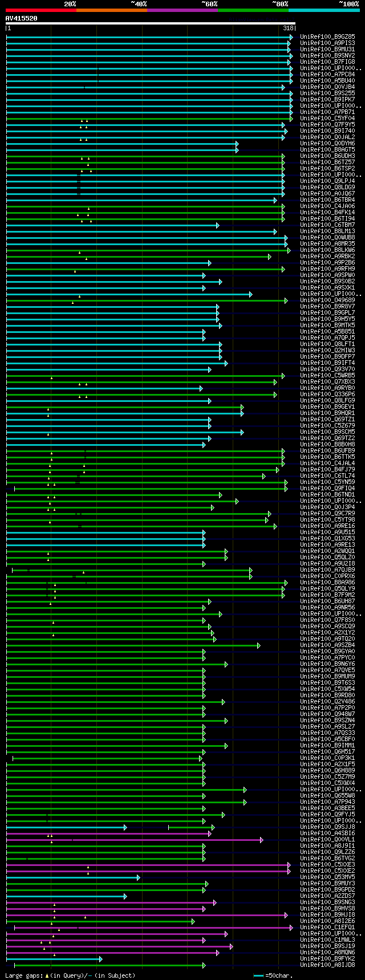Select the UniRef100_Q7F9Y5 label
The image size is (365, 980).
coord(327,124)
